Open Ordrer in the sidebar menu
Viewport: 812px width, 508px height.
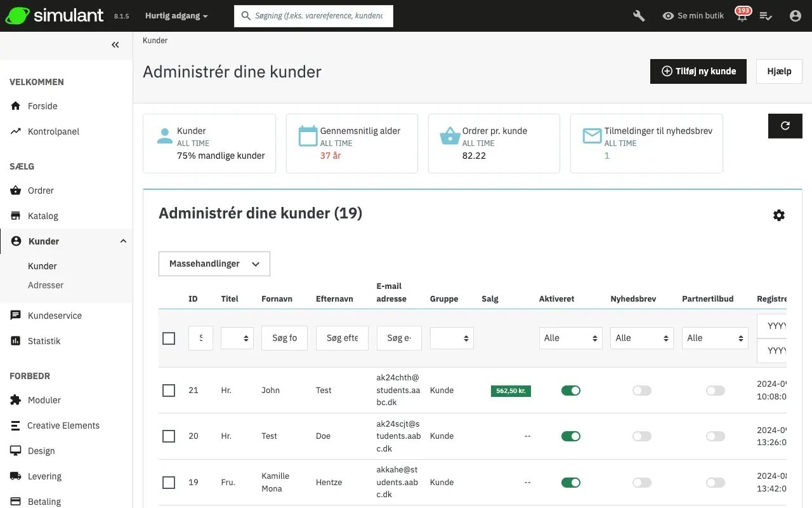pos(41,190)
